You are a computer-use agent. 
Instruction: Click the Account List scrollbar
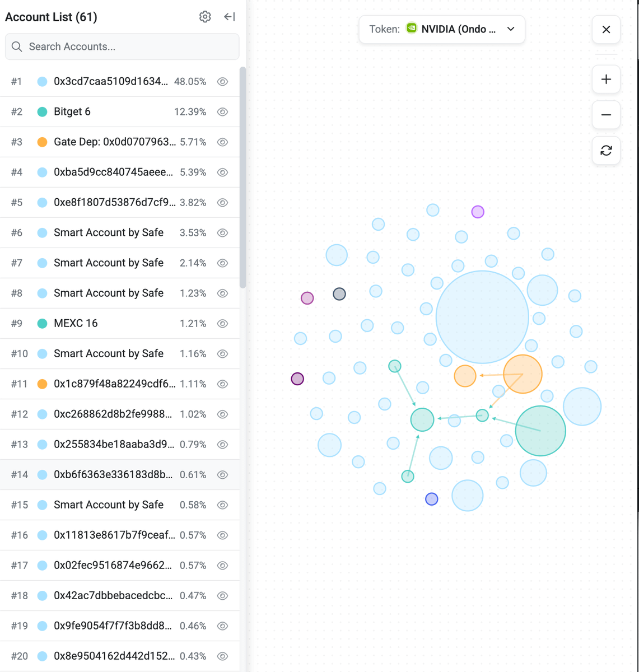tap(242, 178)
